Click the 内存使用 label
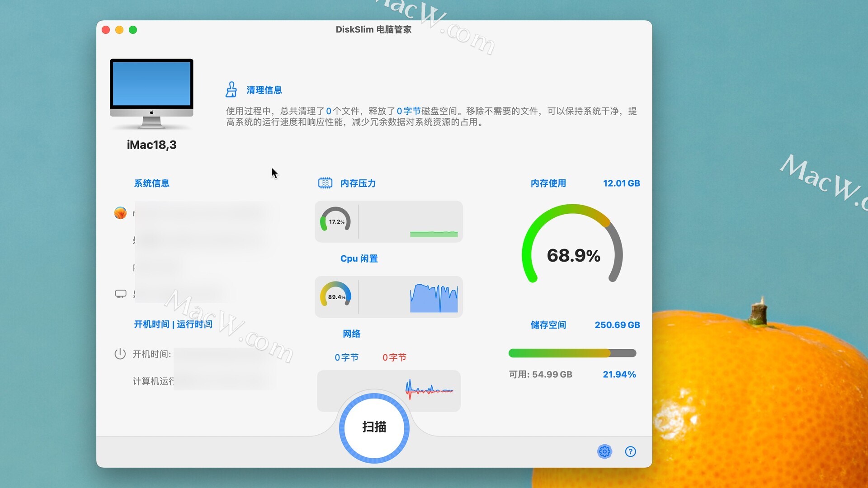This screenshot has height=488, width=868. 548,183
